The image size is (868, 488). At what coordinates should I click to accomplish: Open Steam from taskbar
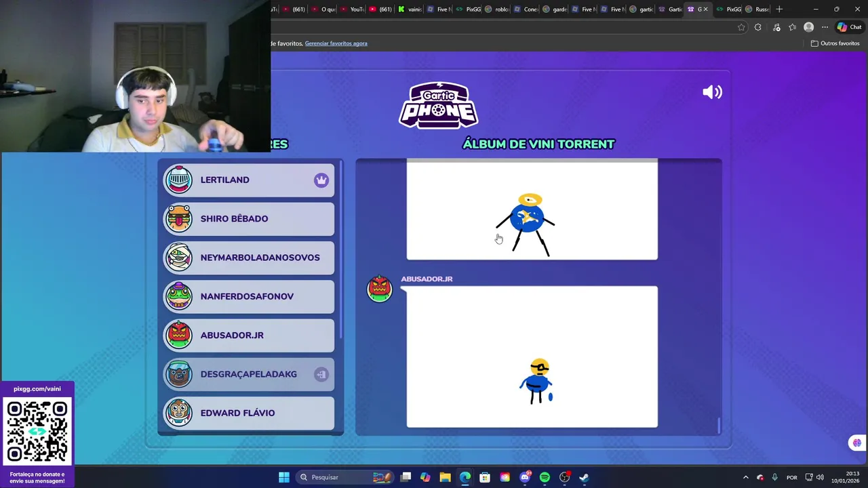click(584, 477)
